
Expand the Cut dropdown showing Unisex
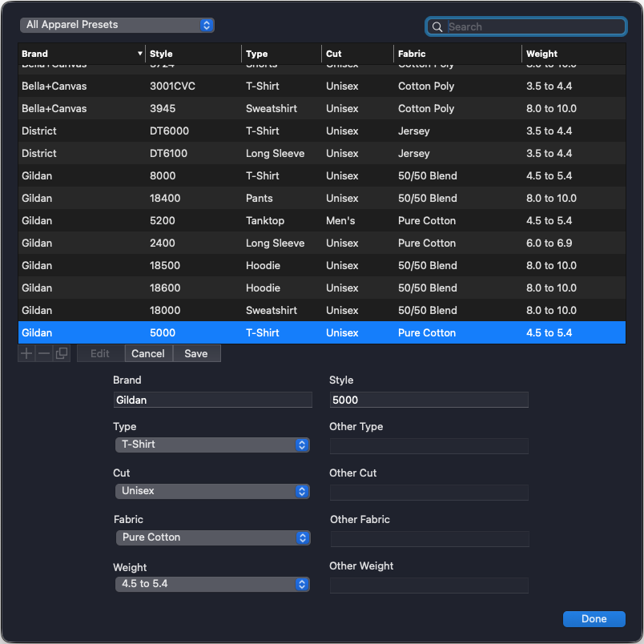coord(212,491)
